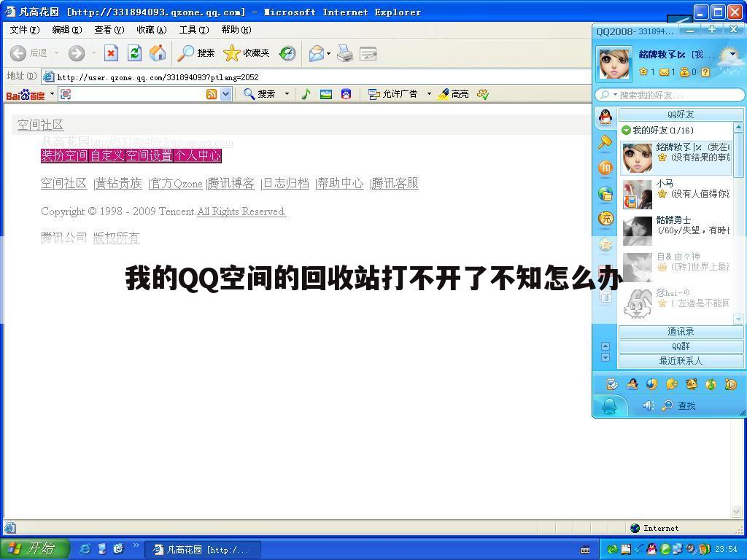Image resolution: width=747 pixels, height=560 pixels.
Task: Open the 允许广告 dropdown in Baidu toolbar
Action: [x=429, y=94]
